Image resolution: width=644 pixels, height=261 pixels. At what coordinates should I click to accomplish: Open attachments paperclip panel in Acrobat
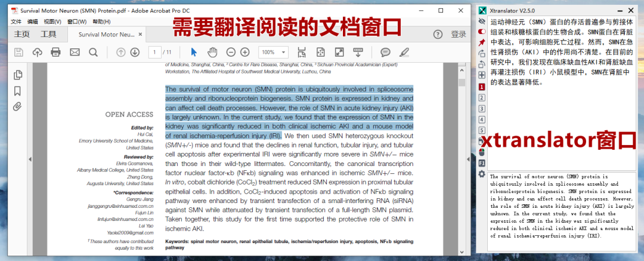pyautogui.click(x=17, y=107)
